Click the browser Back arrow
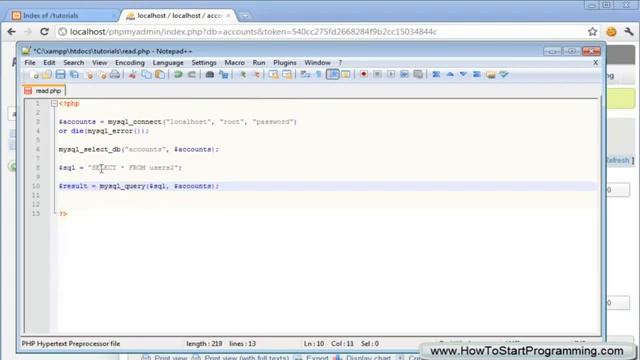The image size is (640, 360). click(11, 32)
